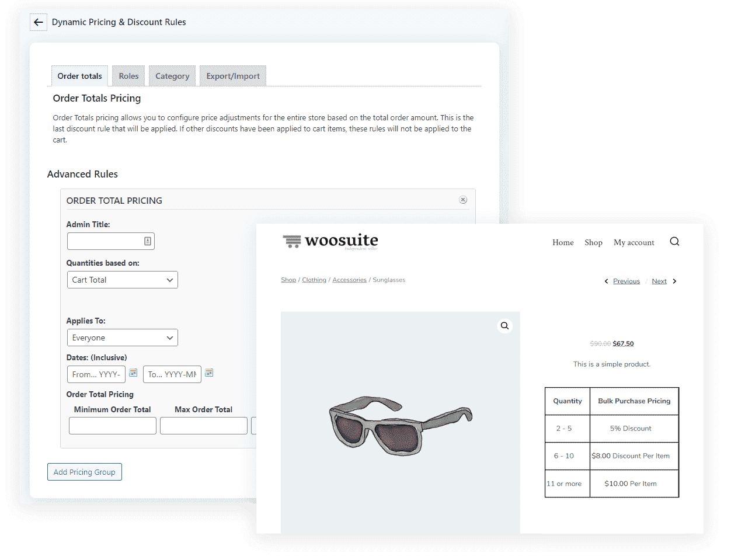Go to the Previous product link
This screenshot has width=738, height=560.
626,281
